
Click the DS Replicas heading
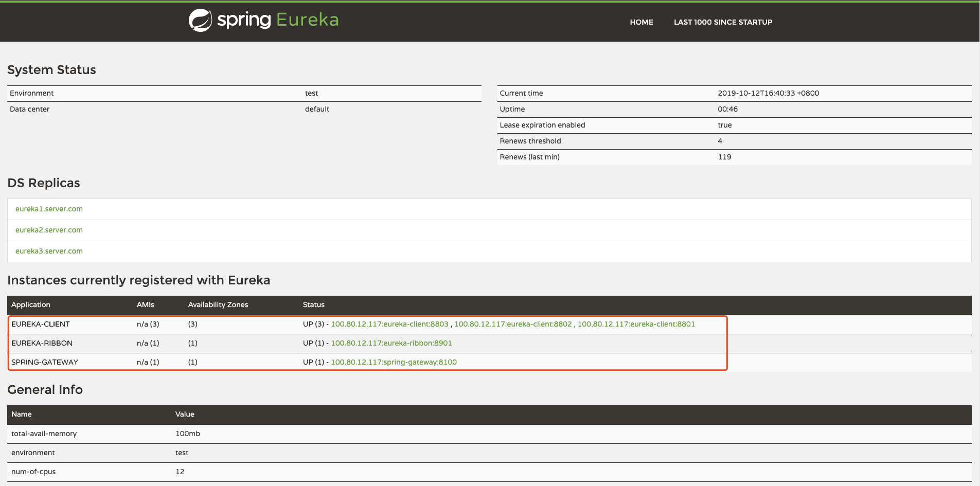coord(44,183)
